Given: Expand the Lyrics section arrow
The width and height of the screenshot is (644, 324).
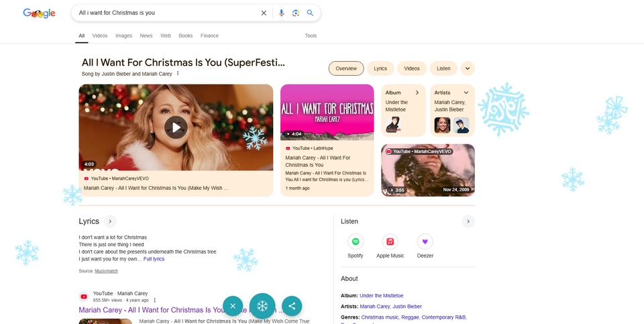Looking at the screenshot, I should pos(111,221).
